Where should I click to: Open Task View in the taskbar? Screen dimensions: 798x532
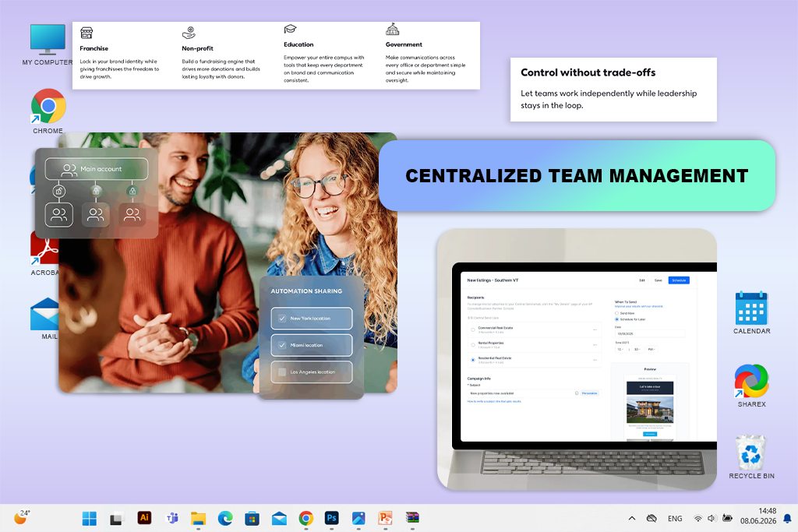[117, 519]
